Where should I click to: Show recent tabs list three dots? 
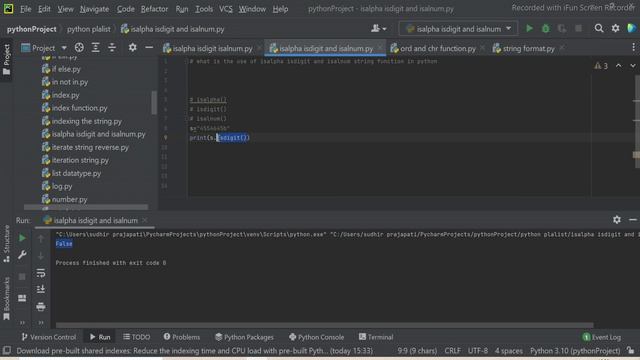pos(633,48)
